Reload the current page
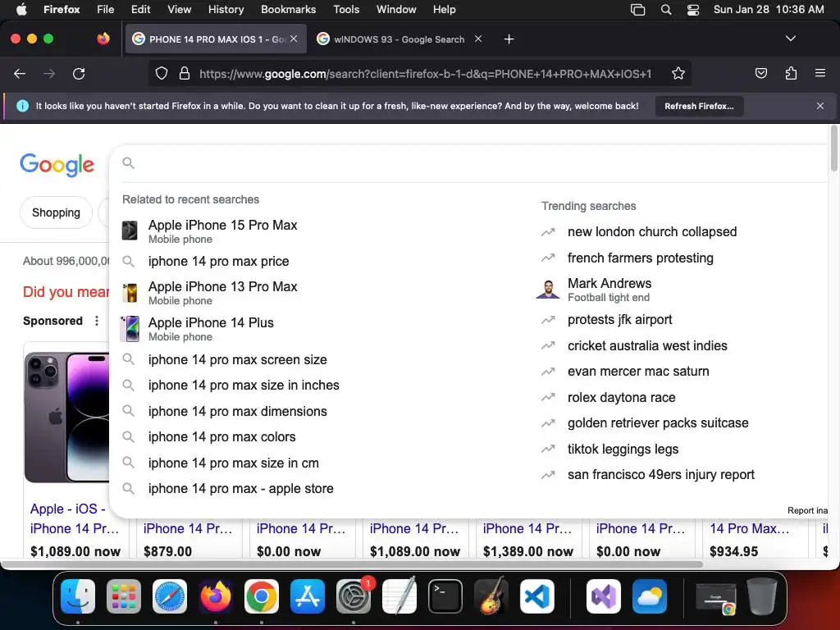 [x=79, y=73]
